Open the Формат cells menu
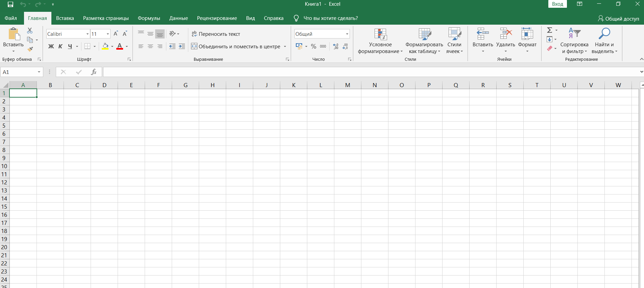Image resolution: width=644 pixels, height=288 pixels. 527,41
